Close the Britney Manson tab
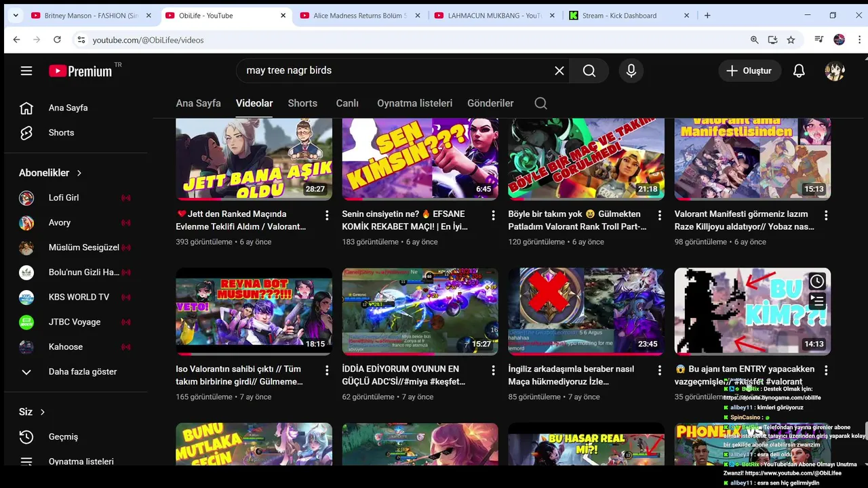The height and width of the screenshot is (488, 868). point(149,15)
